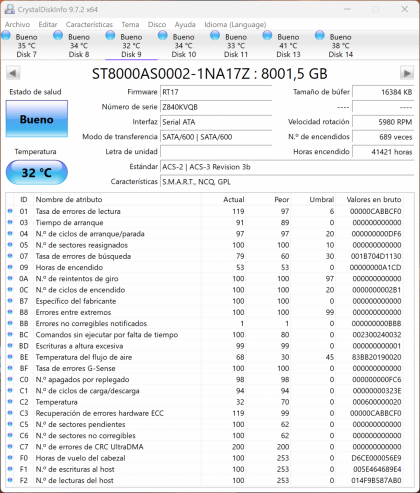Click the buffer size field 16384 KB
420x493 pixels.
pyautogui.click(x=383, y=92)
